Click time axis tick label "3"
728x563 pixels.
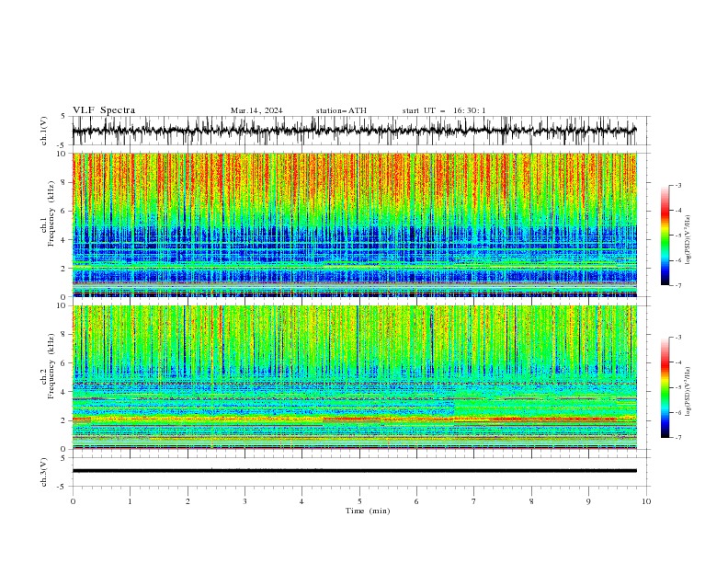tap(245, 501)
